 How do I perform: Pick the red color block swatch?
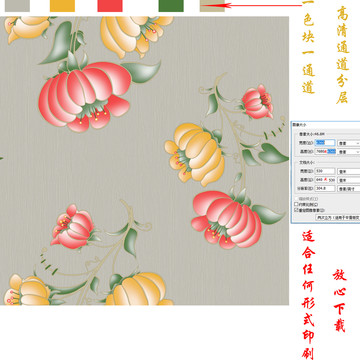pyautogui.click(x=110, y=6)
